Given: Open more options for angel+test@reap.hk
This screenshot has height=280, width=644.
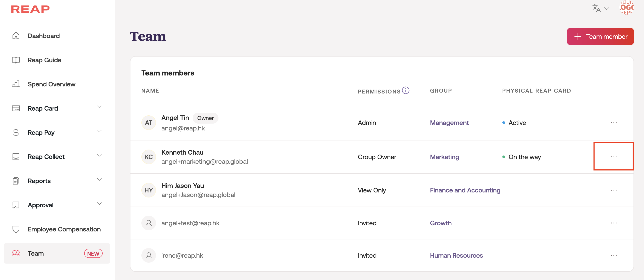Looking at the screenshot, I should click(614, 223).
